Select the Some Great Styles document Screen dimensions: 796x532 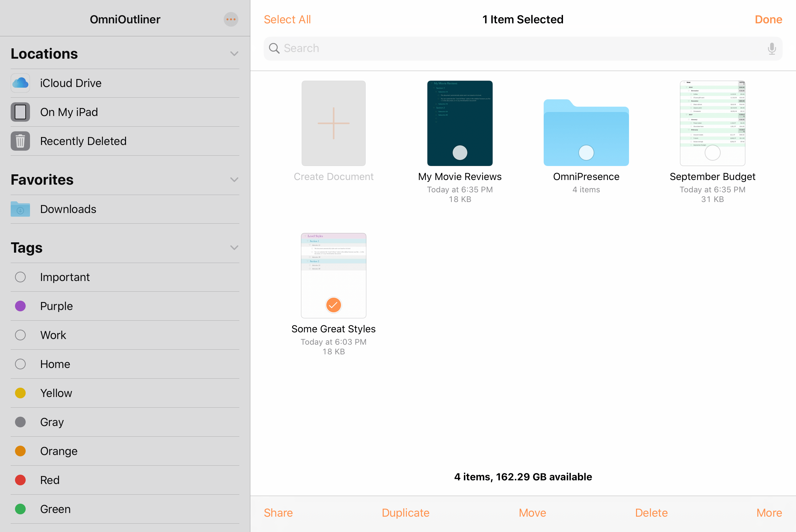(334, 275)
